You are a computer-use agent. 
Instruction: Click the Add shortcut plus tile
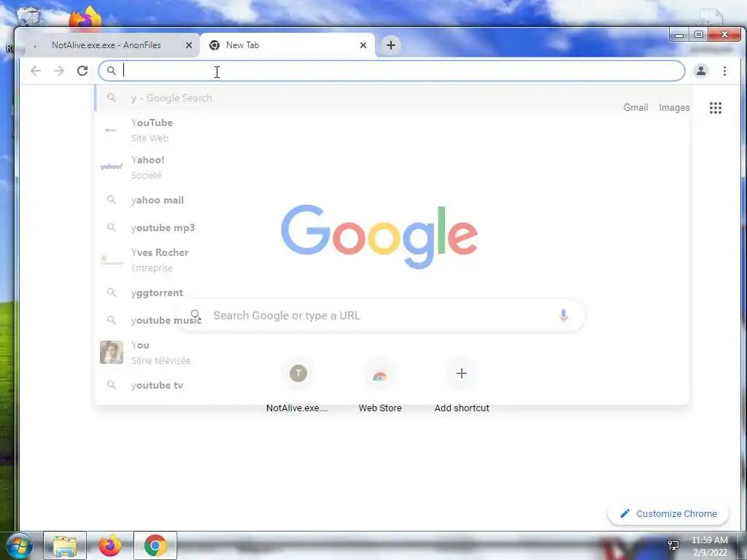(x=462, y=385)
